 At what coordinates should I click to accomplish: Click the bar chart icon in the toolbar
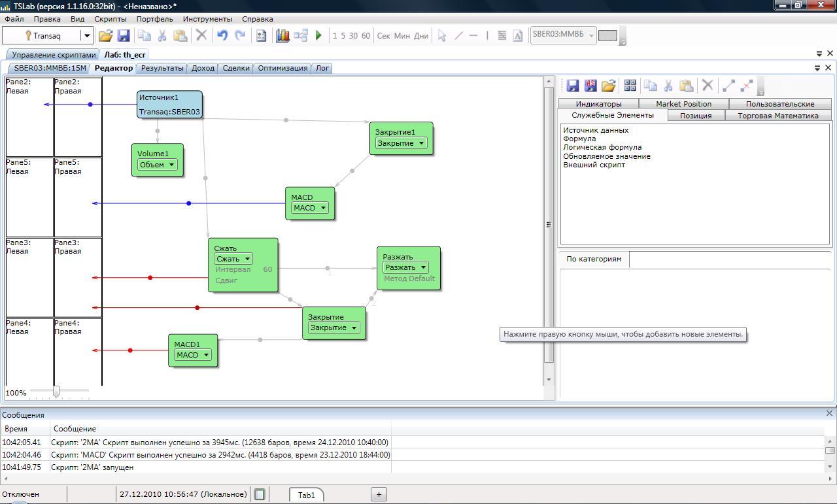282,36
